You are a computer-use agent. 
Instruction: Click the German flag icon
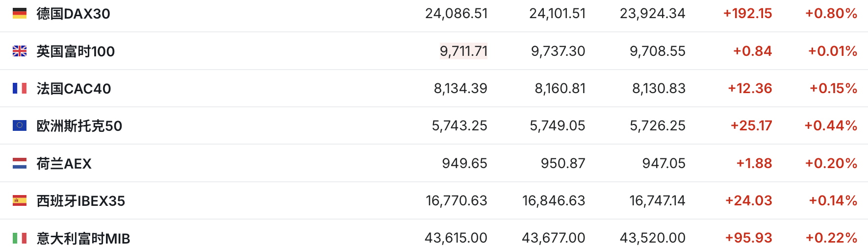coord(20,13)
